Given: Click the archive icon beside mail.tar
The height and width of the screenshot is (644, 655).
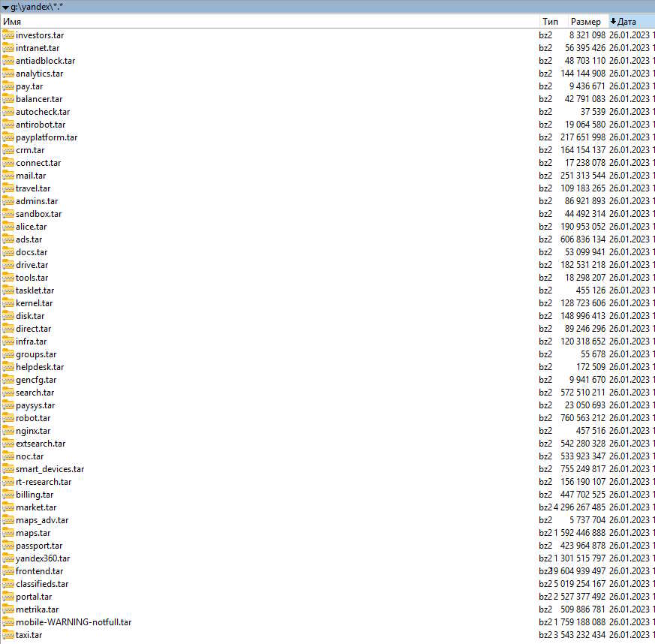Looking at the screenshot, I should [8, 176].
